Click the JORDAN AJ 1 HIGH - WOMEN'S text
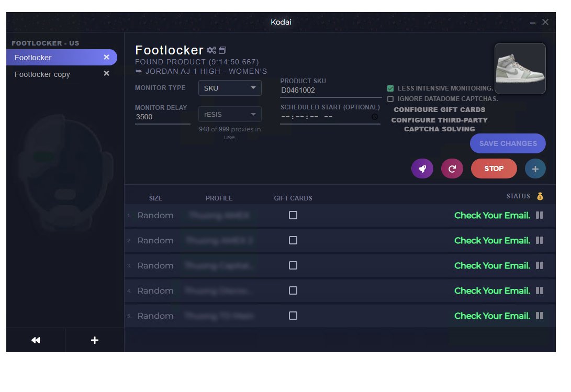Screen dimensions: 571x392 coord(206,71)
